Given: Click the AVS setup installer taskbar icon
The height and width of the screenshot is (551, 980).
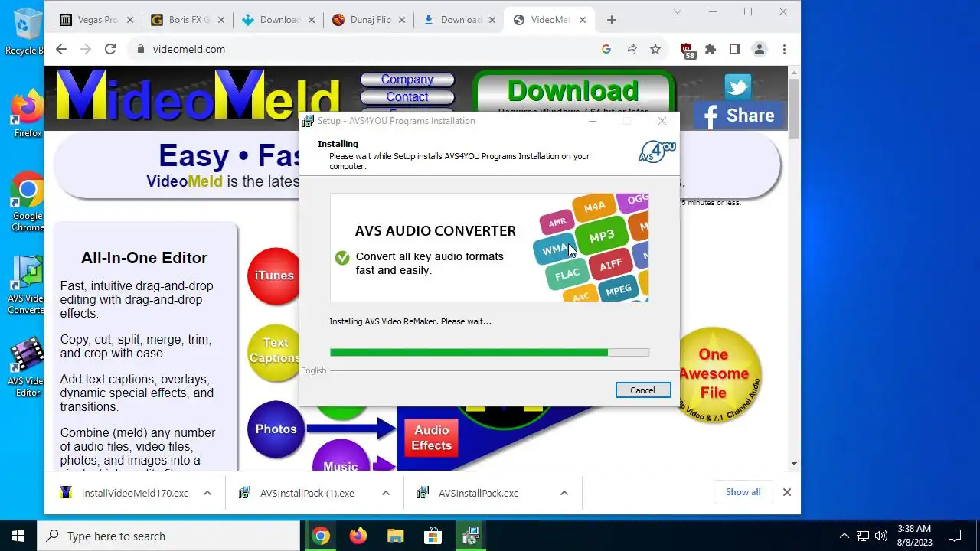Looking at the screenshot, I should click(x=470, y=536).
